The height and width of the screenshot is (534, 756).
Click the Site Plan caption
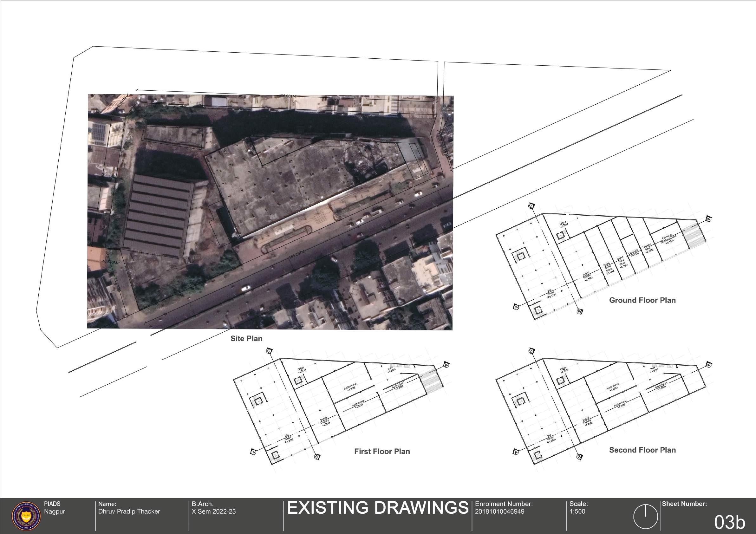246,338
